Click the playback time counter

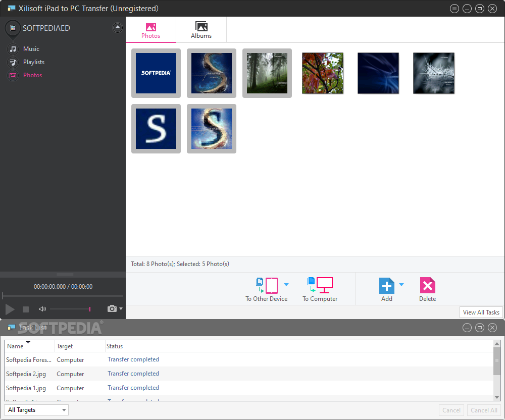(63, 286)
